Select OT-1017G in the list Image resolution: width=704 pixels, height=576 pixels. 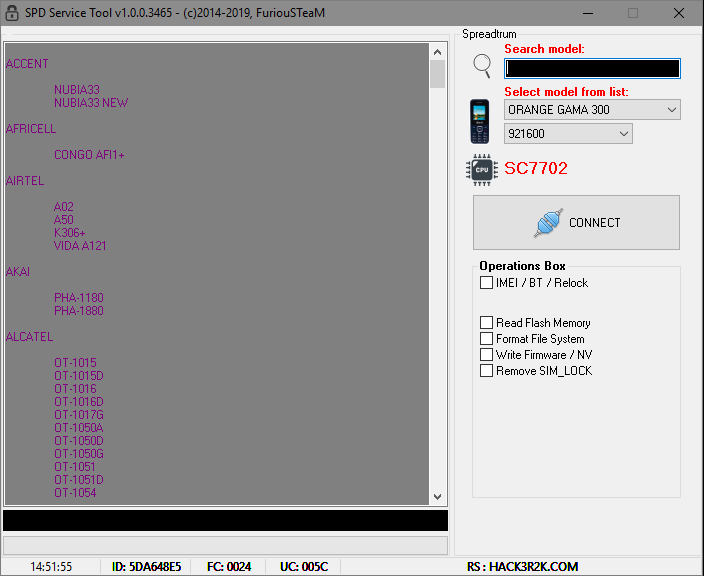tap(79, 415)
